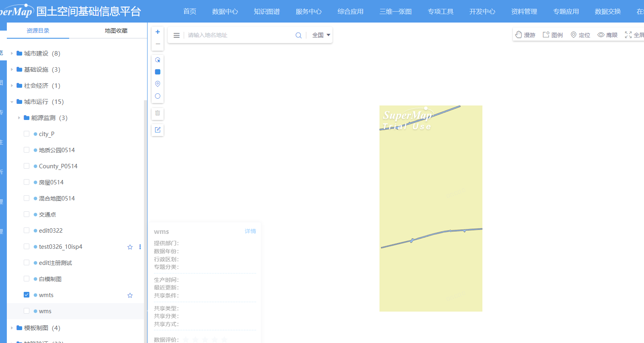
Task: Open the 知识图谱 menu
Action: 267,11
